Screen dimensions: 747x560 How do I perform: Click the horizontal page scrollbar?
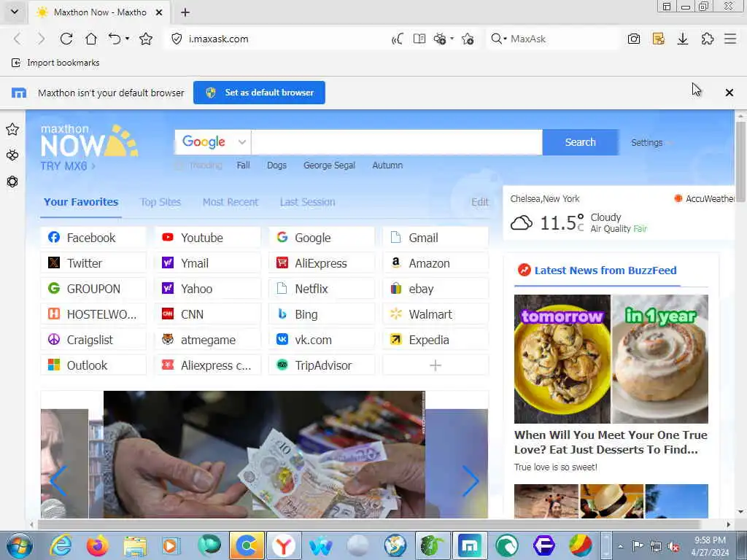(369, 524)
